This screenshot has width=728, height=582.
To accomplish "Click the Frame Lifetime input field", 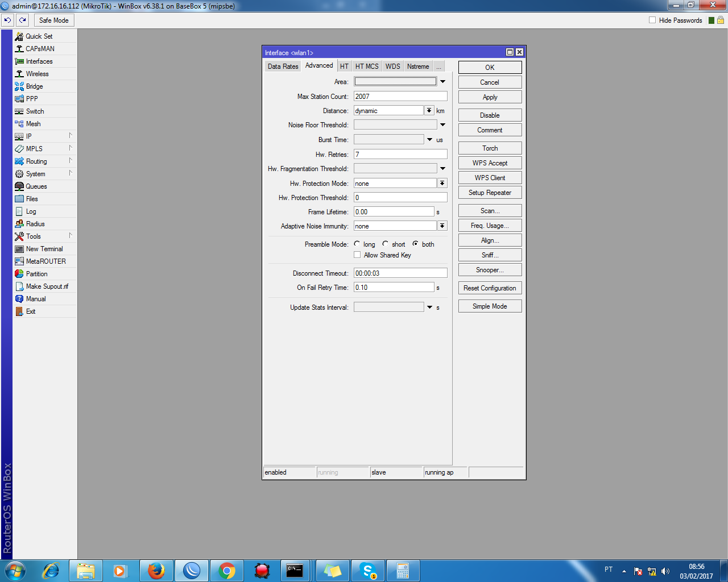I will coord(394,212).
